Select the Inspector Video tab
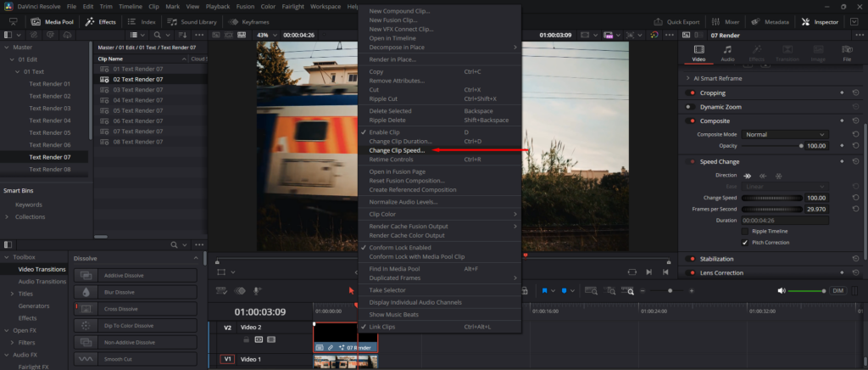 [x=698, y=53]
